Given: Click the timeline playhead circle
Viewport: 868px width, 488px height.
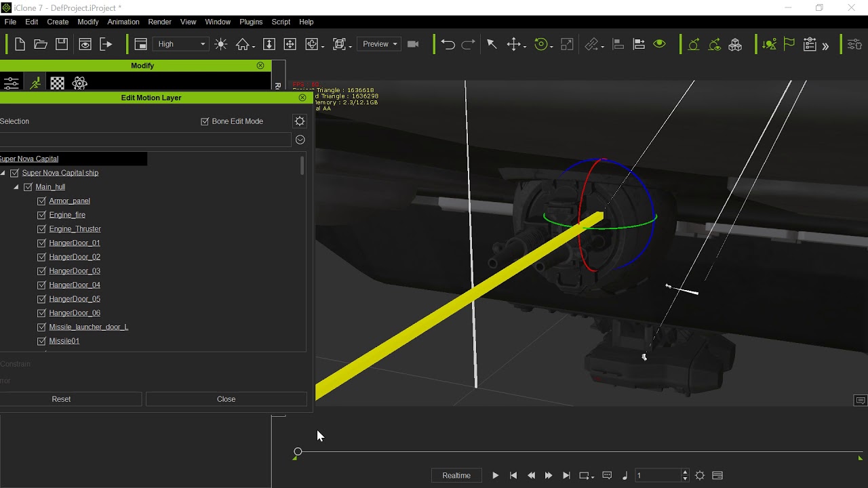Looking at the screenshot, I should [298, 451].
